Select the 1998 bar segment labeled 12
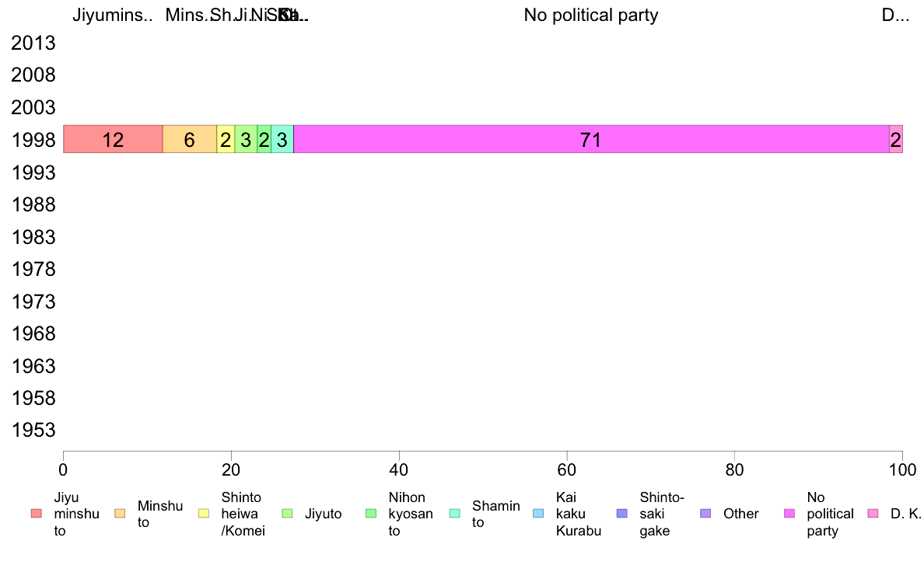 113,140
